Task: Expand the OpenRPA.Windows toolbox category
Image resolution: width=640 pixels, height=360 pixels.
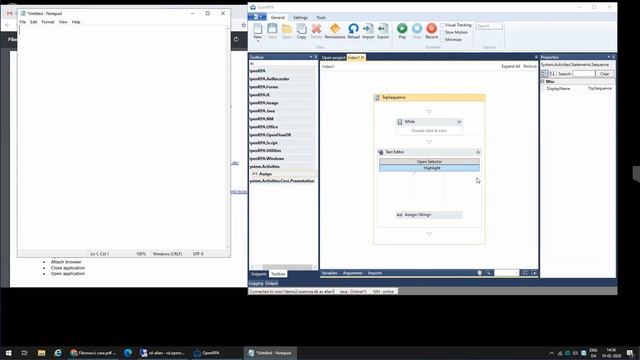Action: point(282,158)
